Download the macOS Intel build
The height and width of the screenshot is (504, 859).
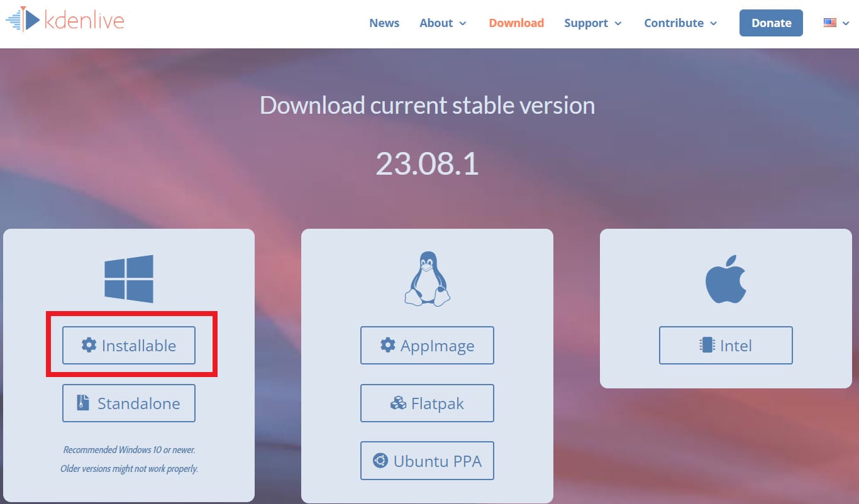click(726, 345)
